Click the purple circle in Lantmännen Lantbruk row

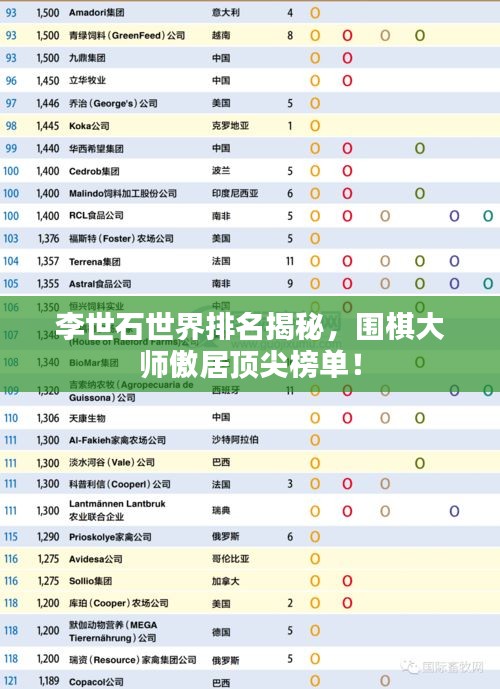(454, 511)
